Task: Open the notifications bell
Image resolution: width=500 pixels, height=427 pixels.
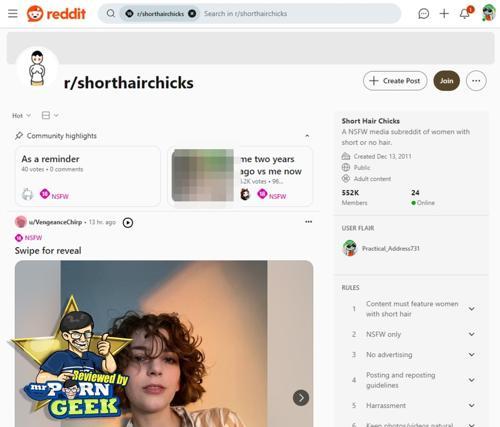Action: 465,13
